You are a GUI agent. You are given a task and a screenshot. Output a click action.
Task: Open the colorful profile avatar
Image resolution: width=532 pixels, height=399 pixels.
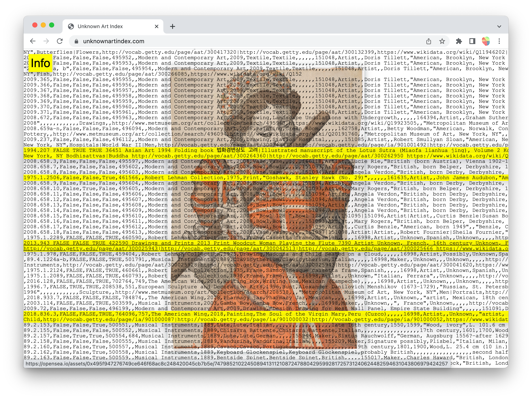pos(486,41)
